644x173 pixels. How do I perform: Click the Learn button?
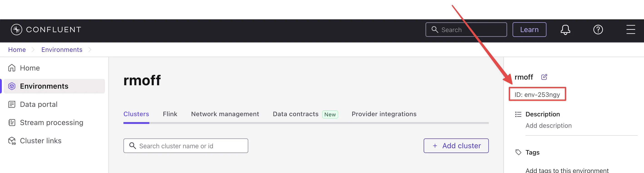[529, 30]
